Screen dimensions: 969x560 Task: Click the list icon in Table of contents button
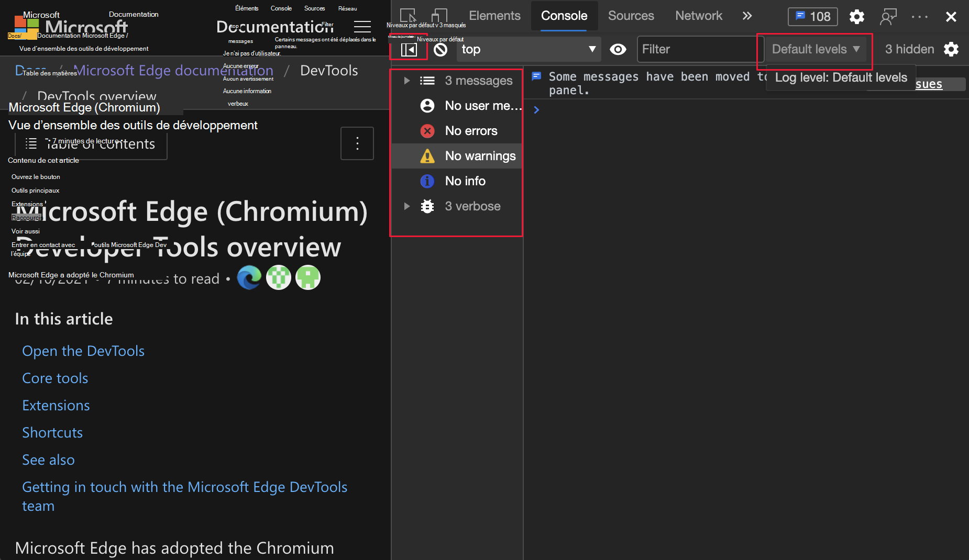31,143
